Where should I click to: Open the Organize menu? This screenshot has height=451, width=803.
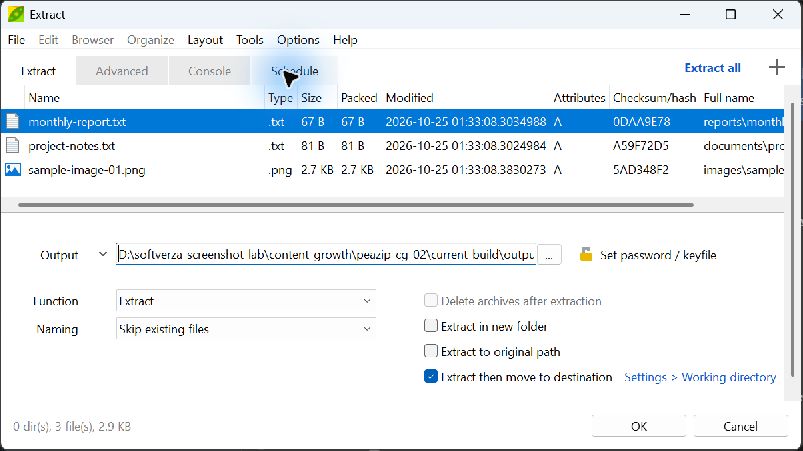pos(151,40)
